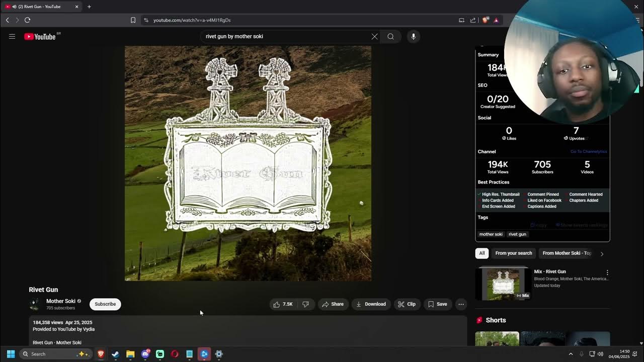The height and width of the screenshot is (362, 644).
Task: Open Windows Start menu
Action: [x=11, y=354]
